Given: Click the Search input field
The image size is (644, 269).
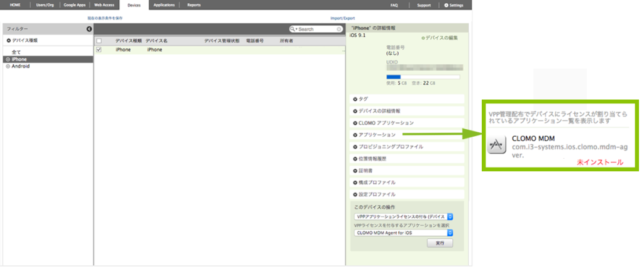Looking at the screenshot, I should coord(317,29).
